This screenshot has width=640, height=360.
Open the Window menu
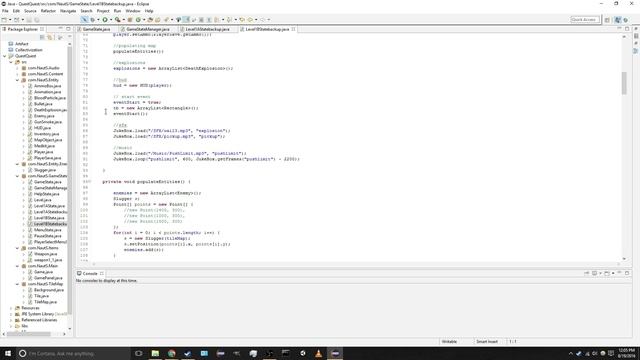(133, 11)
